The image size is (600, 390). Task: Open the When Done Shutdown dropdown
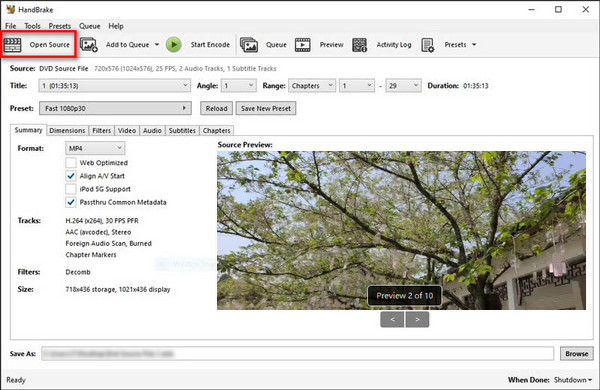[573, 380]
